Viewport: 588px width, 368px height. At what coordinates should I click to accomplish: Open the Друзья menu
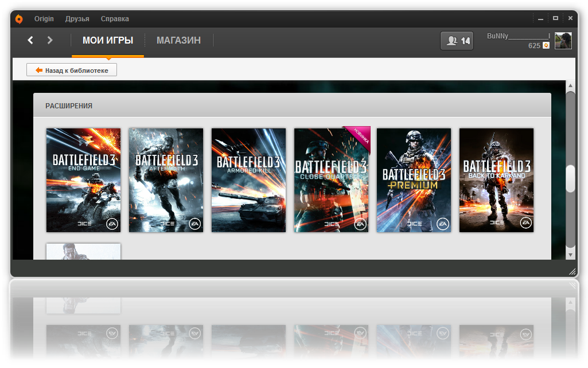pyautogui.click(x=77, y=19)
